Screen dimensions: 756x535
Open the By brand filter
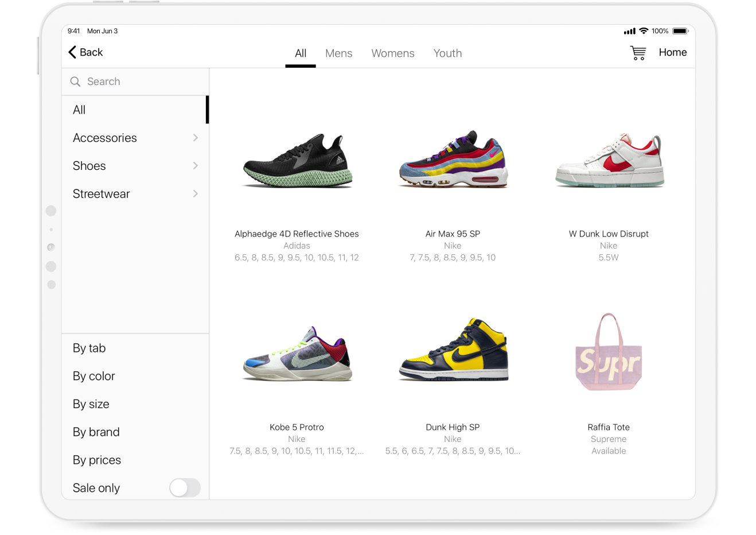point(96,432)
